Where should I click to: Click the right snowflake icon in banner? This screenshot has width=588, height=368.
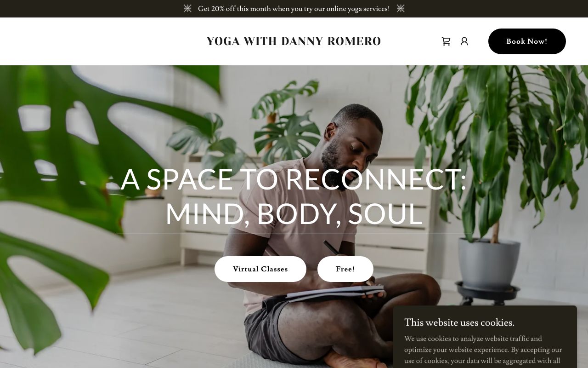click(401, 8)
